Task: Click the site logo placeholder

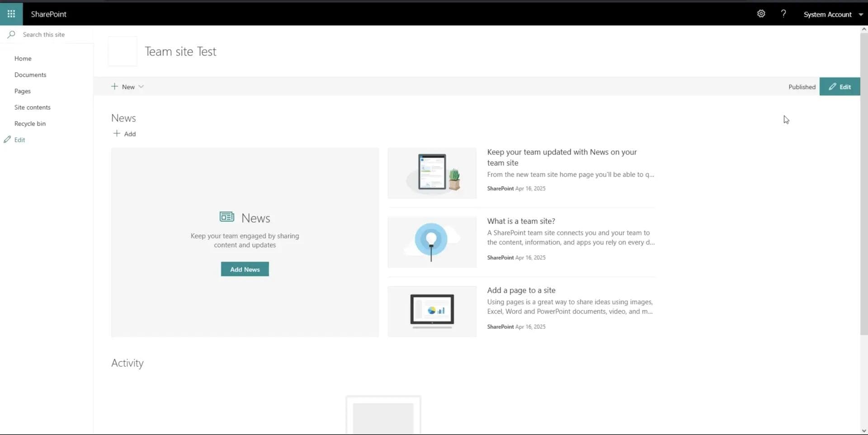Action: (x=123, y=51)
